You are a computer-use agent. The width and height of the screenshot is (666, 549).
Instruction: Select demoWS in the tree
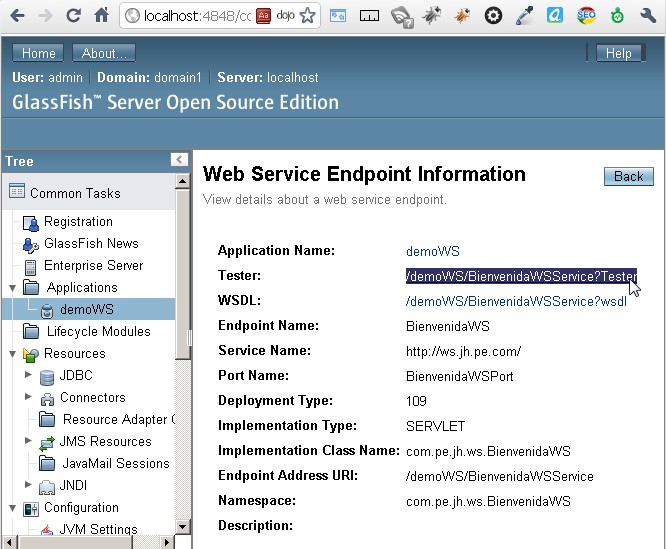tap(87, 309)
